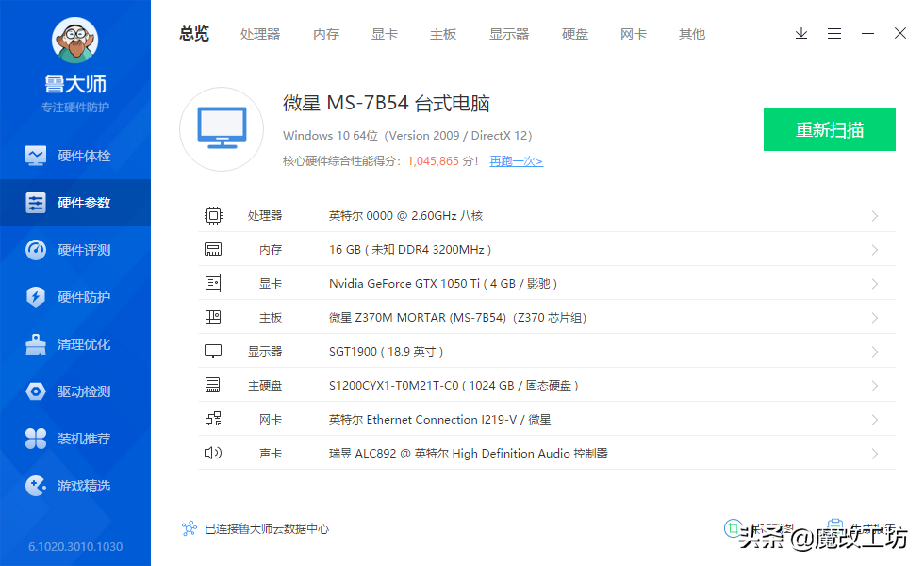Click the 内存 memory module icon

pos(213,249)
